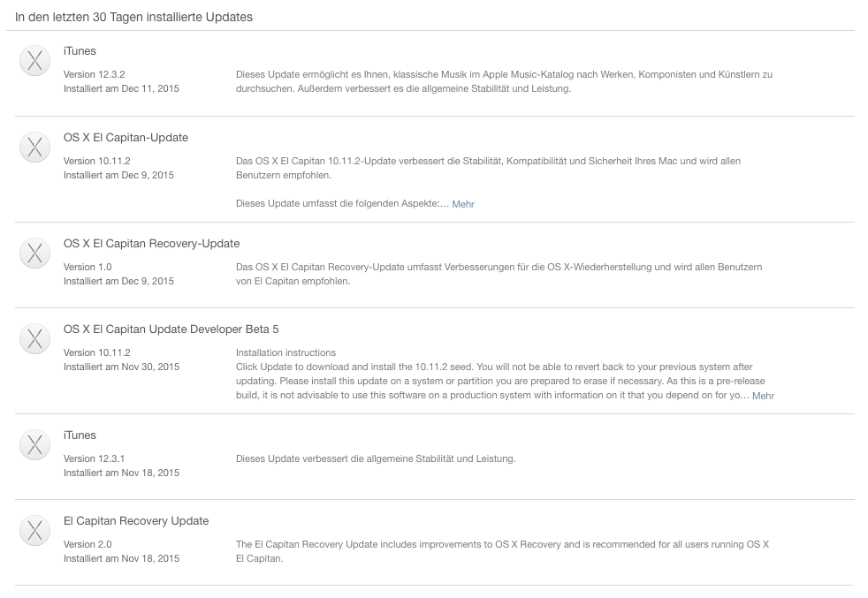Click the iTunes 12.3.2 update icon
The image size is (868, 598).
tap(34, 61)
